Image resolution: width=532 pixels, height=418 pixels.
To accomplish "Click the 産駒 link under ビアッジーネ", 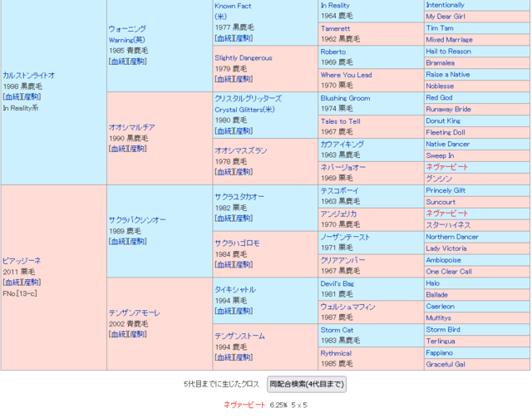I will (31, 283).
